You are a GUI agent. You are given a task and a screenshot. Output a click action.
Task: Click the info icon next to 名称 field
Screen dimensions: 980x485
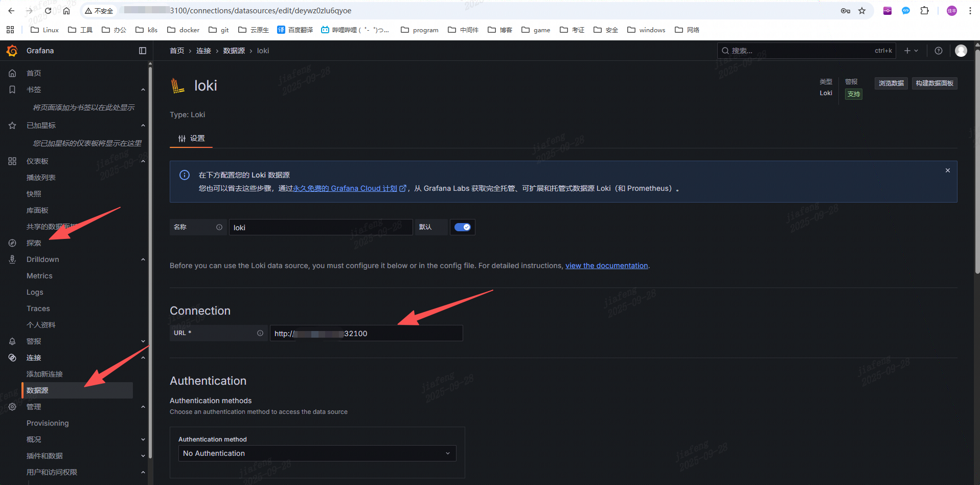coord(219,227)
